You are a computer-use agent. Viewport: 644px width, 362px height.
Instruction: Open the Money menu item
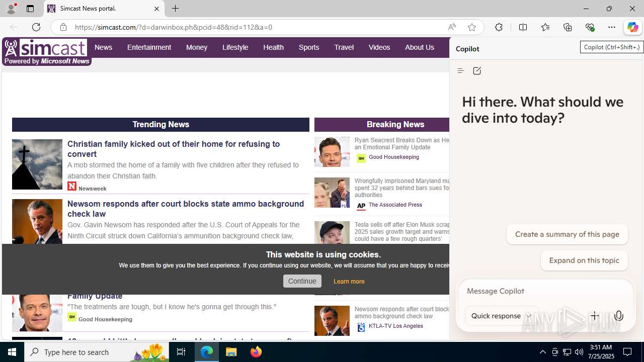197,47
